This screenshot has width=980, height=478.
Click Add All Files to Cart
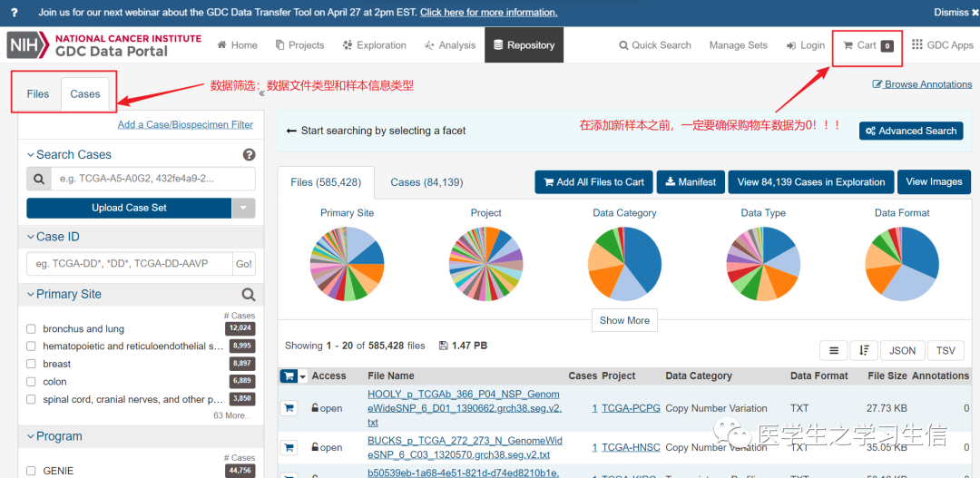pyautogui.click(x=593, y=181)
